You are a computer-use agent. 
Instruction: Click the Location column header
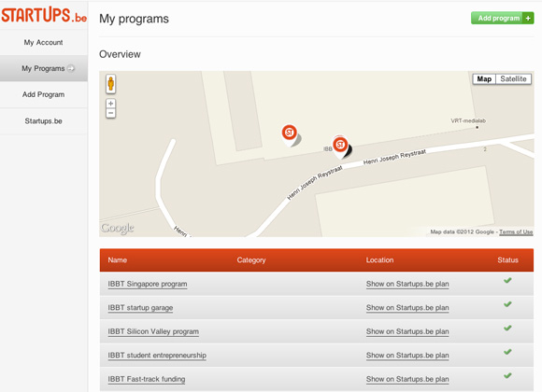click(x=380, y=260)
